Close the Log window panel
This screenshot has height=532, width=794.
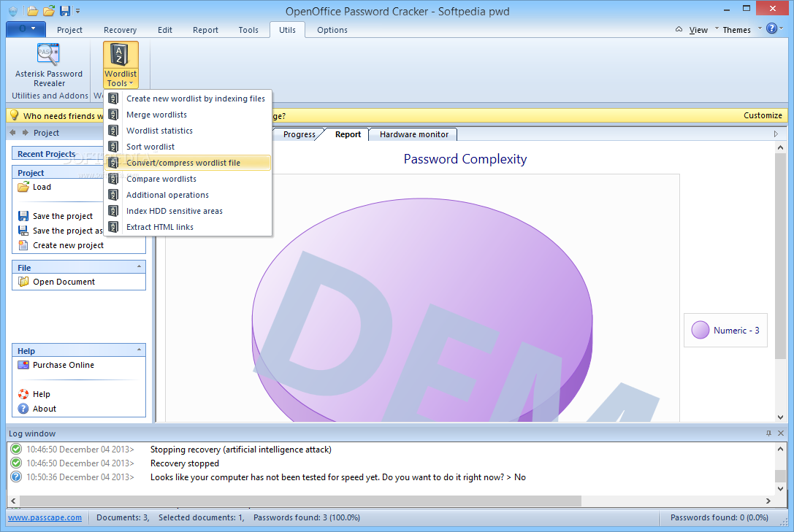point(781,433)
